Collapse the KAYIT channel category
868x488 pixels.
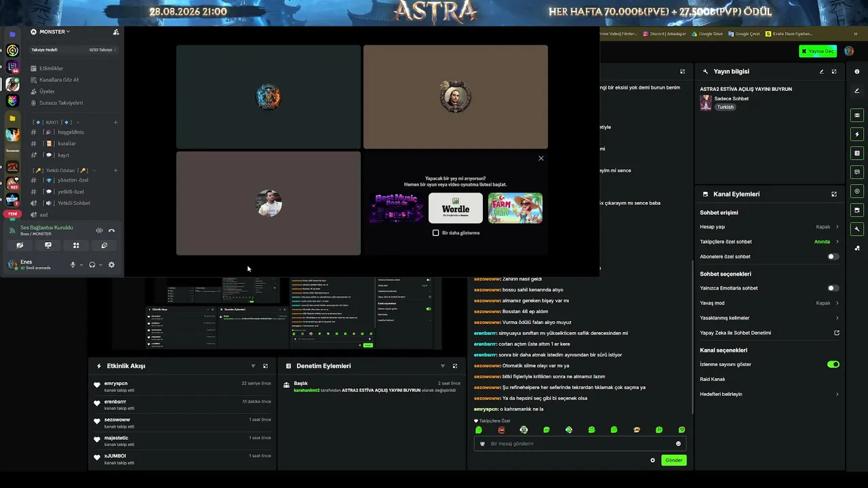tap(56, 123)
